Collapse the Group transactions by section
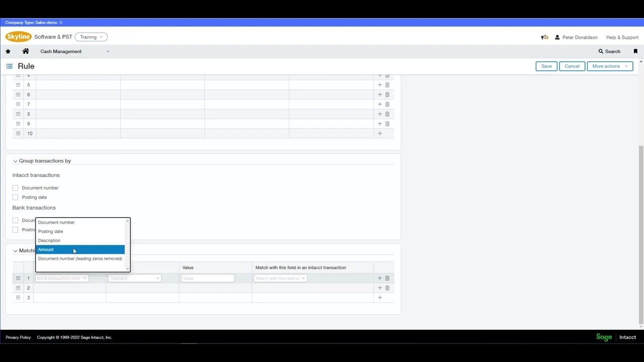Image resolution: width=644 pixels, height=362 pixels. [15, 161]
